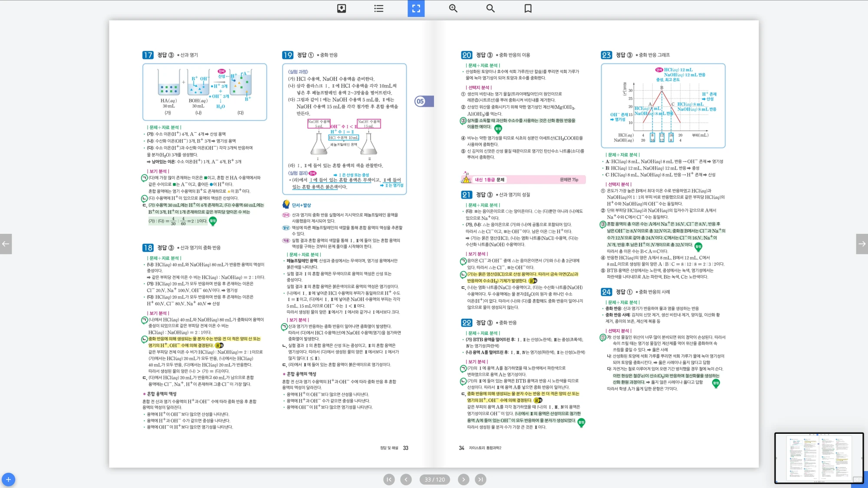Go to next page using bottom arrow
This screenshot has height=488, width=868.
[x=464, y=479]
